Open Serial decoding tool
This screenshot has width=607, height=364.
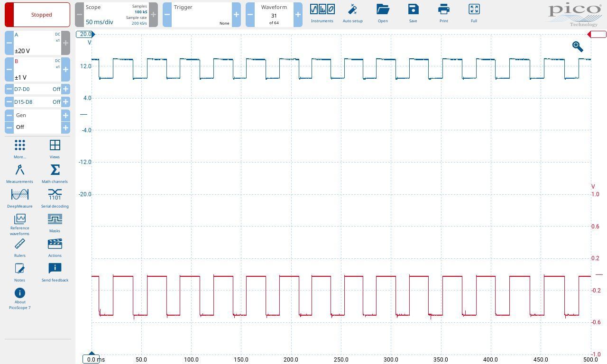pyautogui.click(x=55, y=198)
